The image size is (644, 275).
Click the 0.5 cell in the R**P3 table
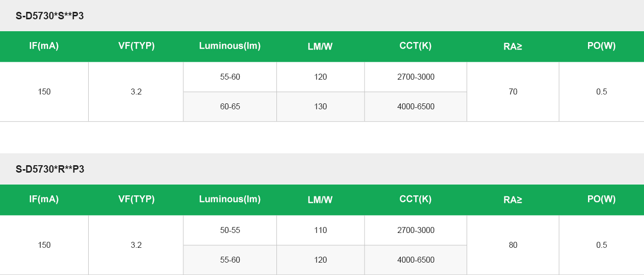pyautogui.click(x=601, y=245)
